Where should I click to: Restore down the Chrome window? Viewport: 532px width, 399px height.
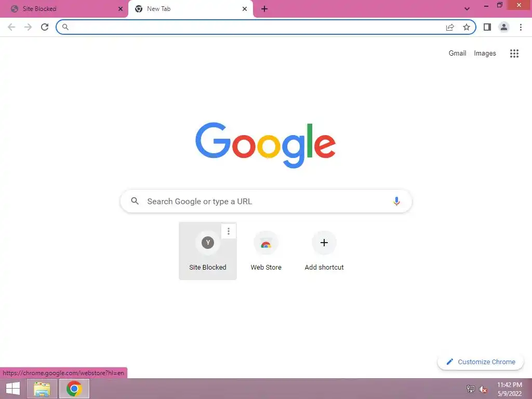pyautogui.click(x=499, y=5)
